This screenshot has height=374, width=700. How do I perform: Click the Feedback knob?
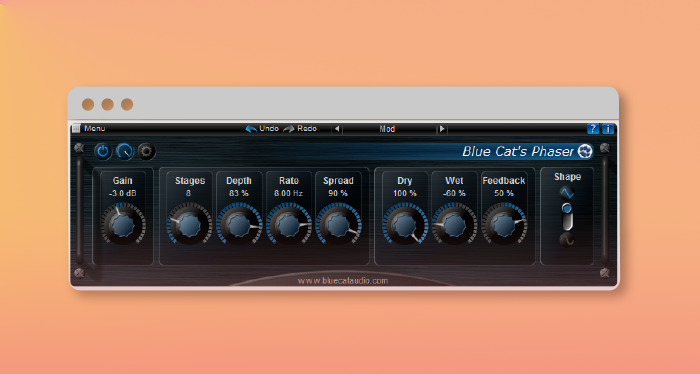[x=504, y=224]
